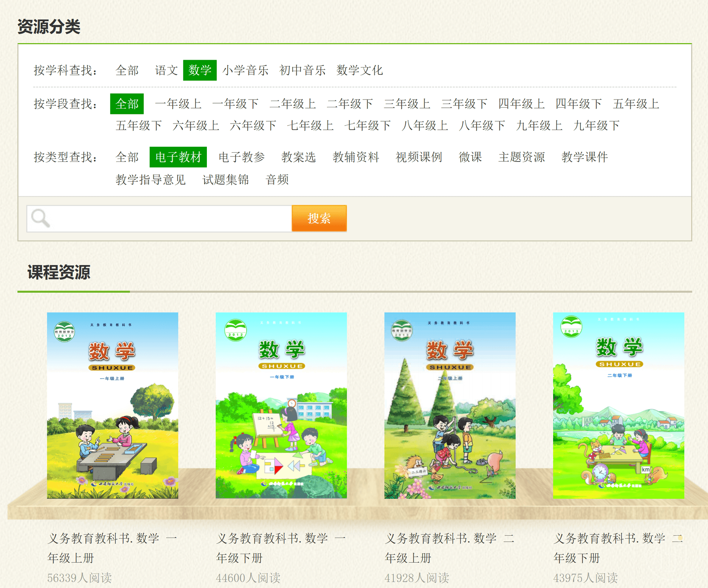Open title link 义务教育教科书.数学 二年级上册
Image resolution: width=708 pixels, height=588 pixels.
(x=450, y=548)
